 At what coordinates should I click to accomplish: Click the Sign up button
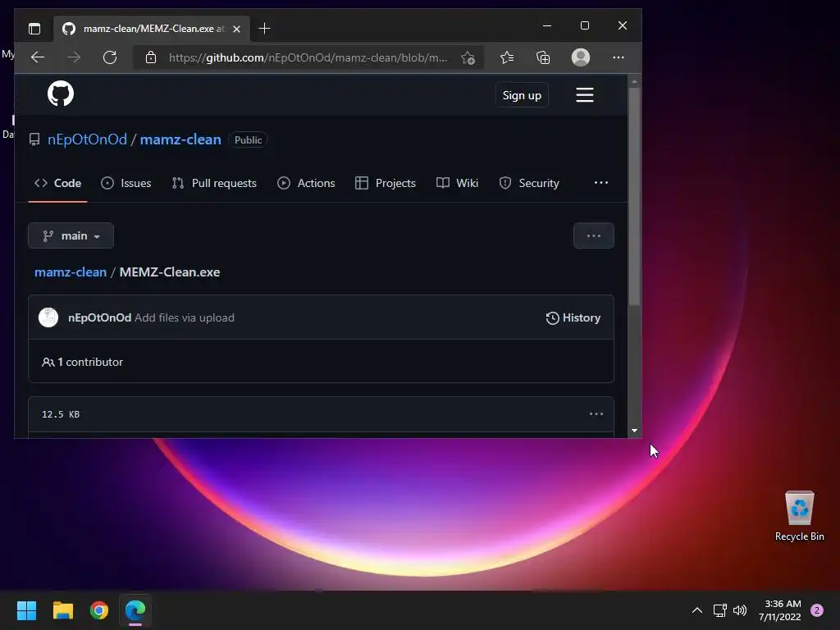522,95
